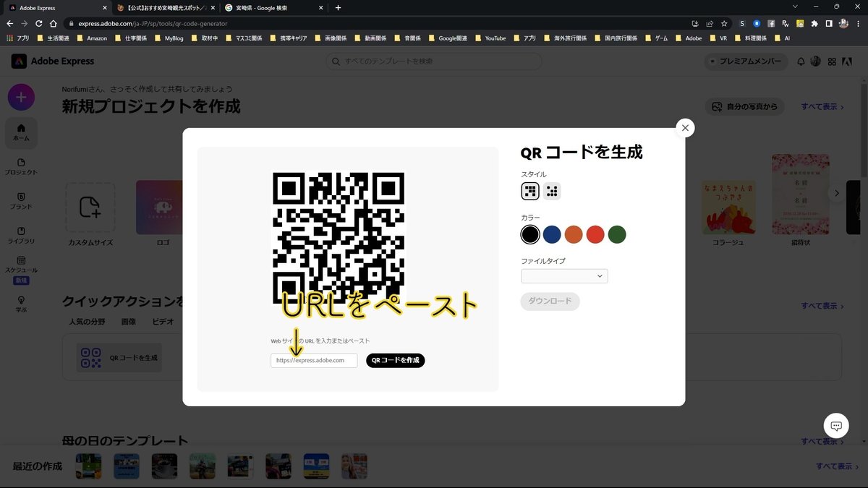
Task: Bookmark this page with star icon
Action: tap(723, 23)
